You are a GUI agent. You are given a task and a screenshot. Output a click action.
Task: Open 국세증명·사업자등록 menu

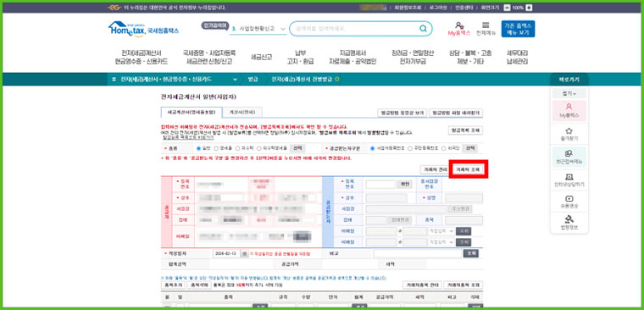point(209,58)
